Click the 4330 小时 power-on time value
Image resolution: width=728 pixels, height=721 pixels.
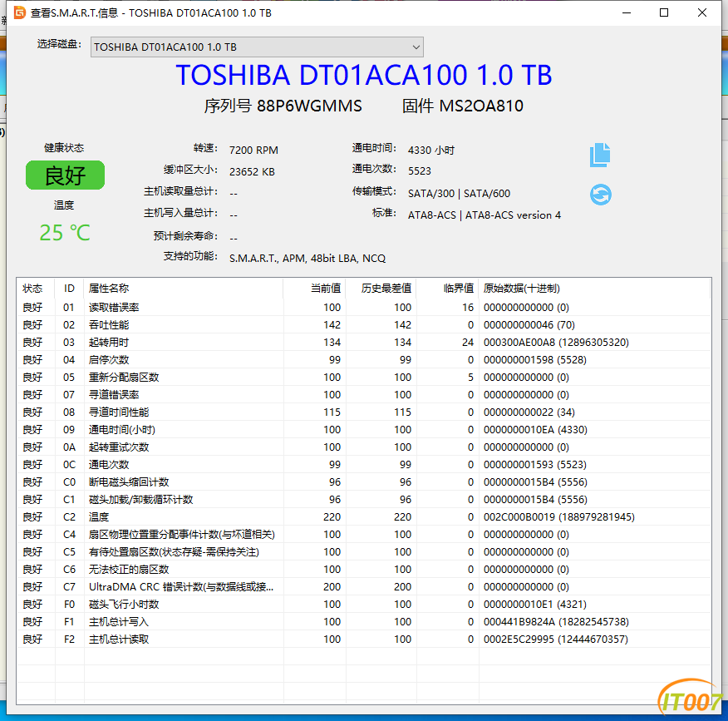430,150
